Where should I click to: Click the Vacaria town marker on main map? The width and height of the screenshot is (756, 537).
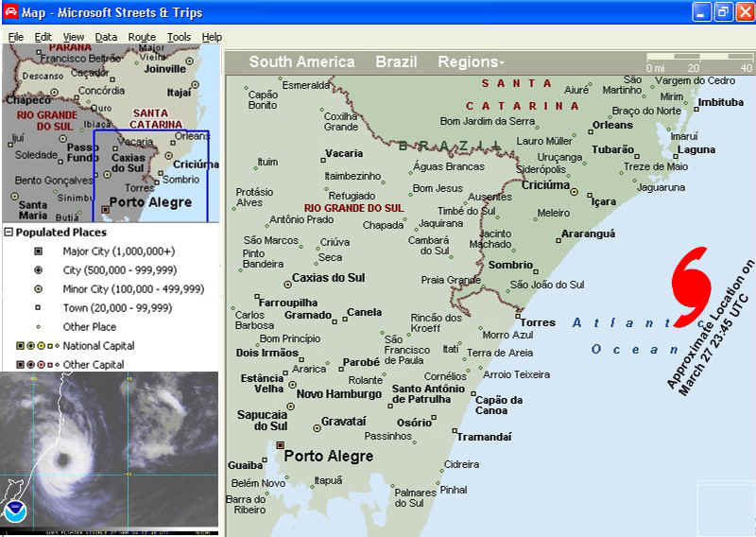pyautogui.click(x=323, y=160)
